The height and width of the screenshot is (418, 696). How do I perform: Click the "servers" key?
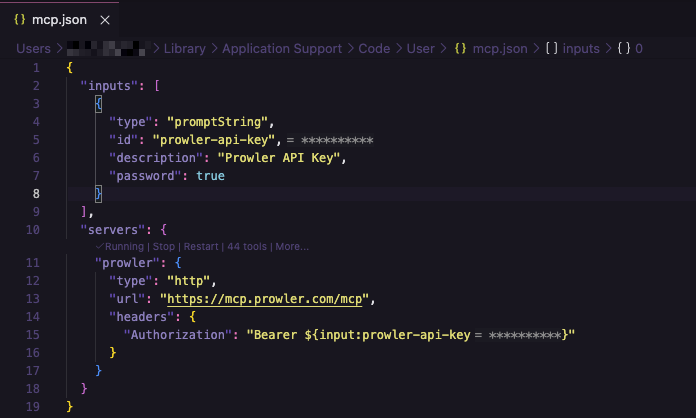pos(113,230)
